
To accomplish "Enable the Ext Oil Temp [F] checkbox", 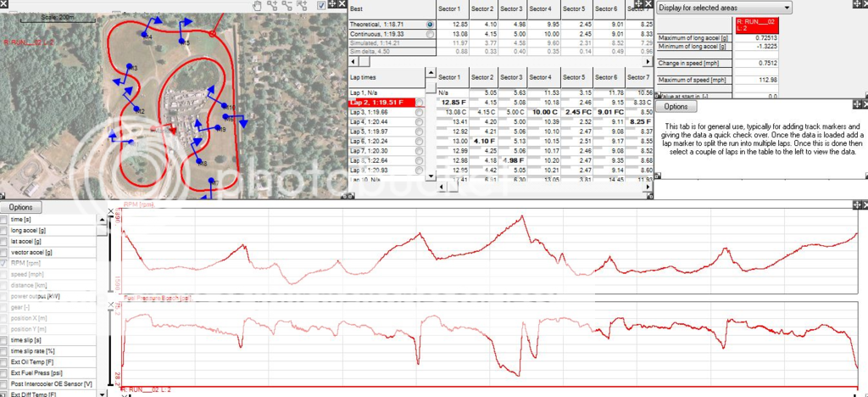I will (x=5, y=362).
